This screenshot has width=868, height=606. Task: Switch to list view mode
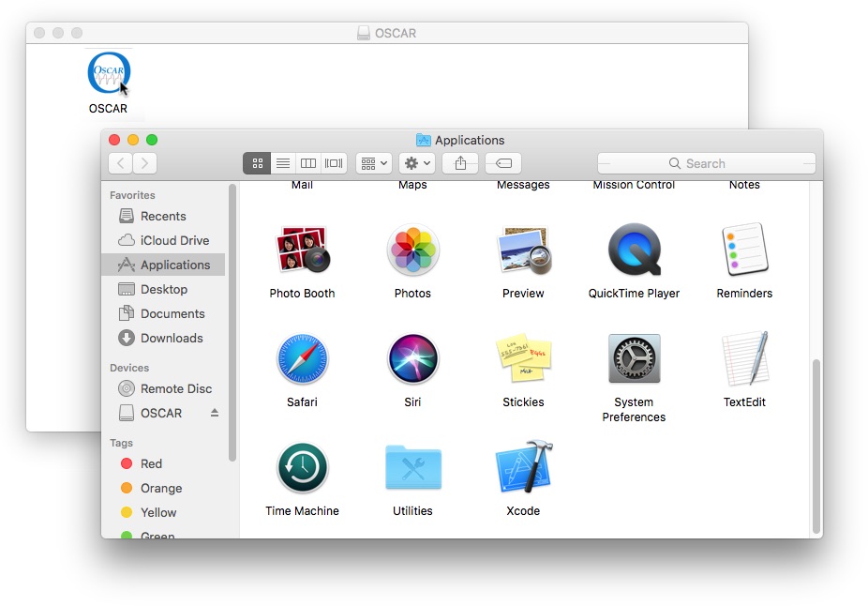coord(283,163)
